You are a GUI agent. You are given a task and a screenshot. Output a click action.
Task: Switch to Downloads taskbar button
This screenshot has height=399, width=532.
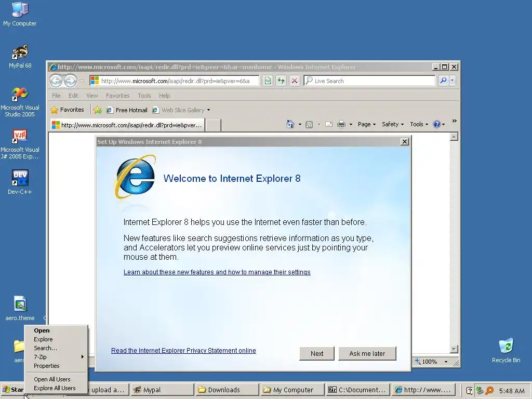click(227, 390)
